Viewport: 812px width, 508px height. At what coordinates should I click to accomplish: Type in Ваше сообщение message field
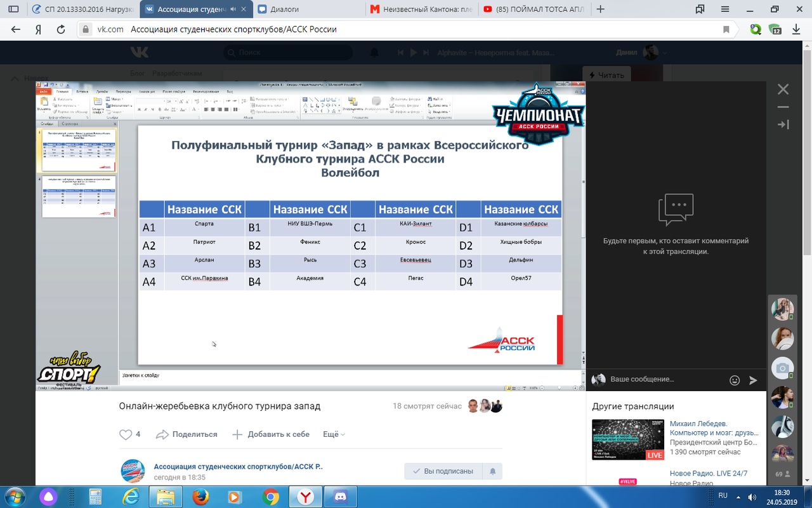[666, 379]
